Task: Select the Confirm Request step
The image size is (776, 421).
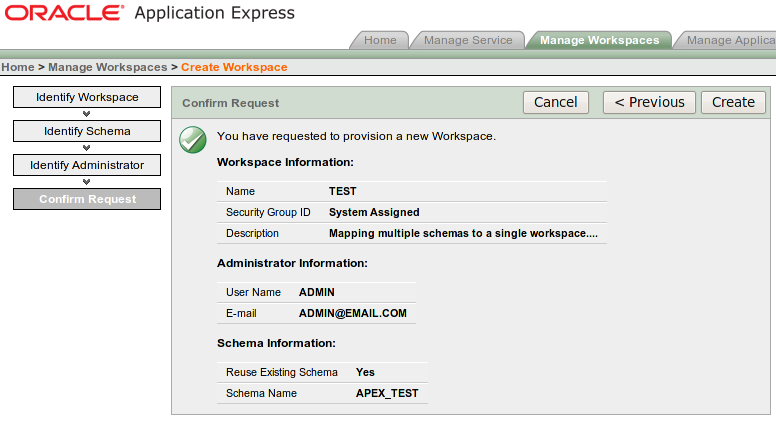Action: 87,199
